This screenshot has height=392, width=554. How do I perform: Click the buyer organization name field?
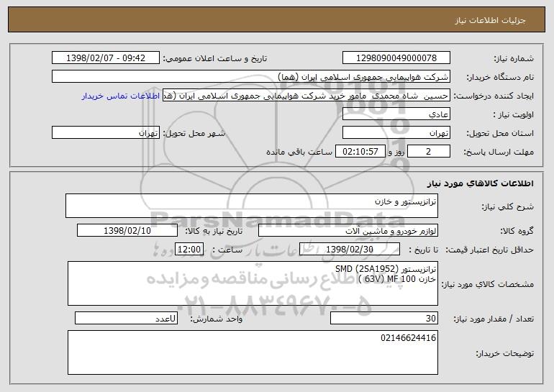pyautogui.click(x=251, y=77)
